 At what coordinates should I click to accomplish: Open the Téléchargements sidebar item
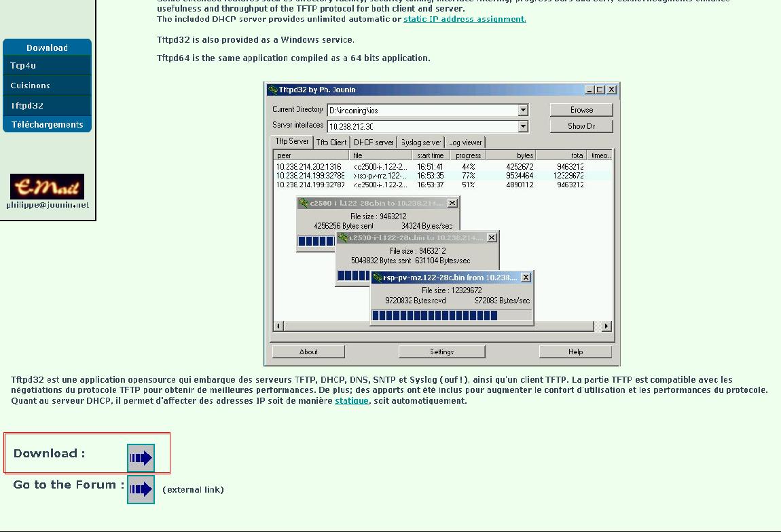(x=48, y=124)
